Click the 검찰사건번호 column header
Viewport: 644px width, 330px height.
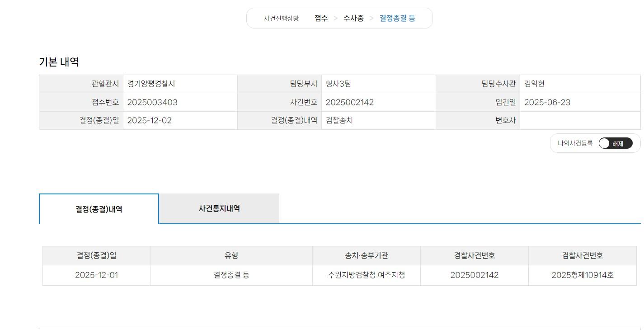(x=582, y=255)
